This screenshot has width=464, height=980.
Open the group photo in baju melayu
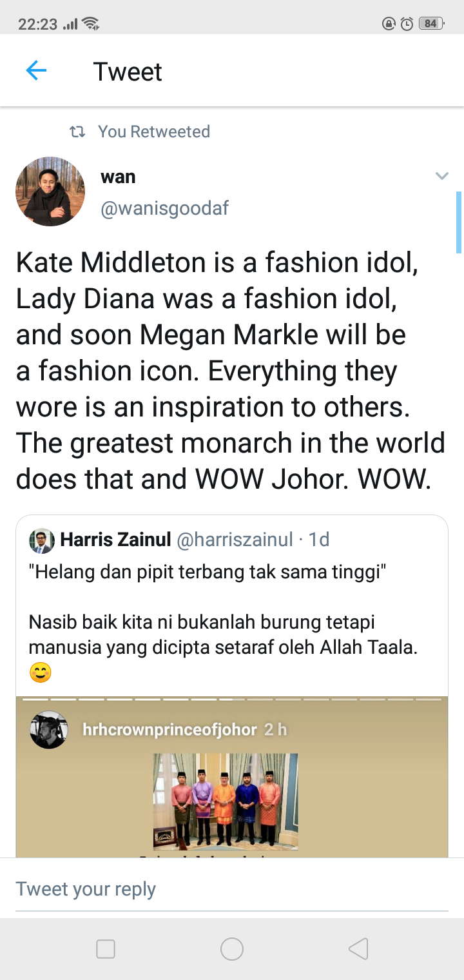[226, 801]
